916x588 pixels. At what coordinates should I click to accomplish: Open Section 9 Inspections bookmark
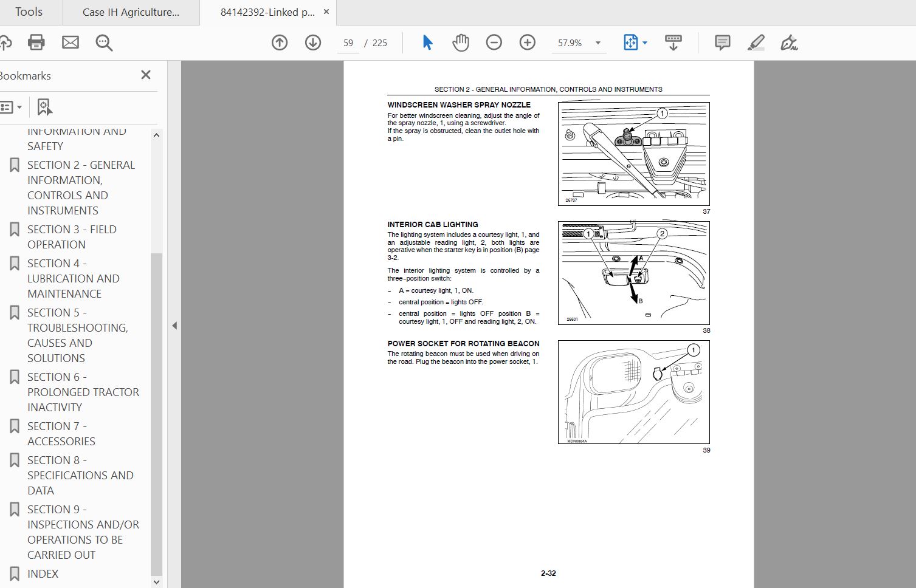pos(83,532)
